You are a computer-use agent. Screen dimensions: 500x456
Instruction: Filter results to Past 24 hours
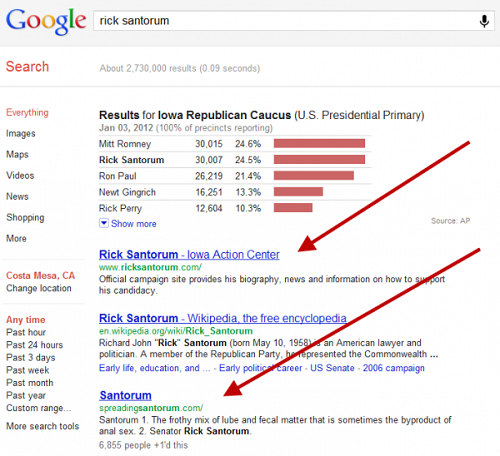35,345
